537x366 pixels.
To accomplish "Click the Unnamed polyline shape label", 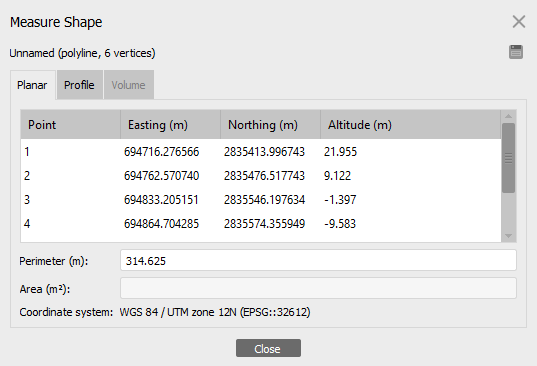I will 83,53.
